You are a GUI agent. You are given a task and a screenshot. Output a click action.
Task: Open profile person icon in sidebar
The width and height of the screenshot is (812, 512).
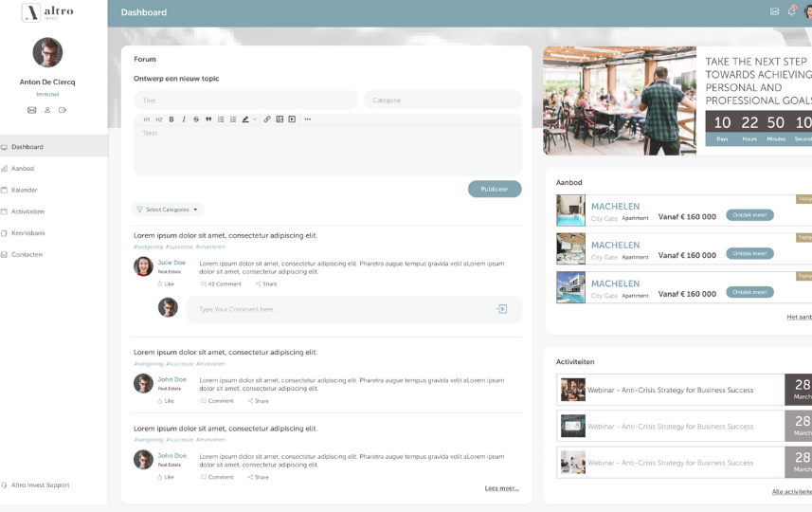point(47,110)
